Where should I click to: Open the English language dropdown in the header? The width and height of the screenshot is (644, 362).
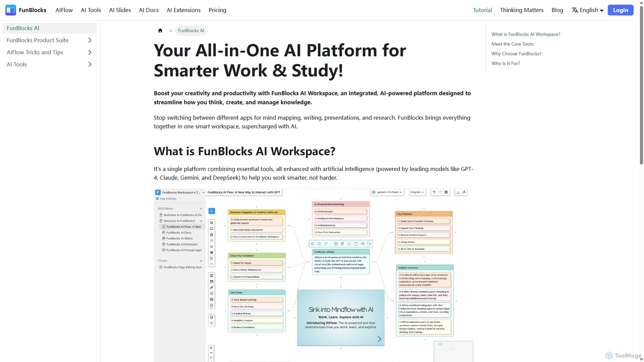coord(588,10)
